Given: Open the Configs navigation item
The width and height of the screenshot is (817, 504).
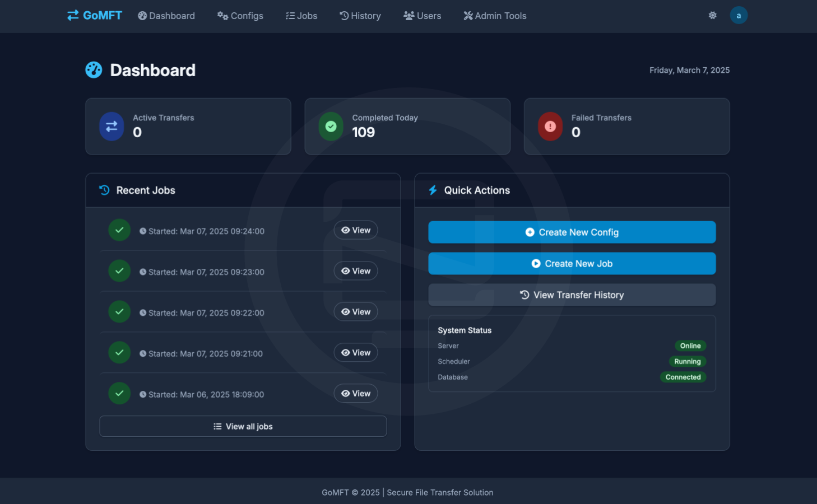Looking at the screenshot, I should click(240, 16).
